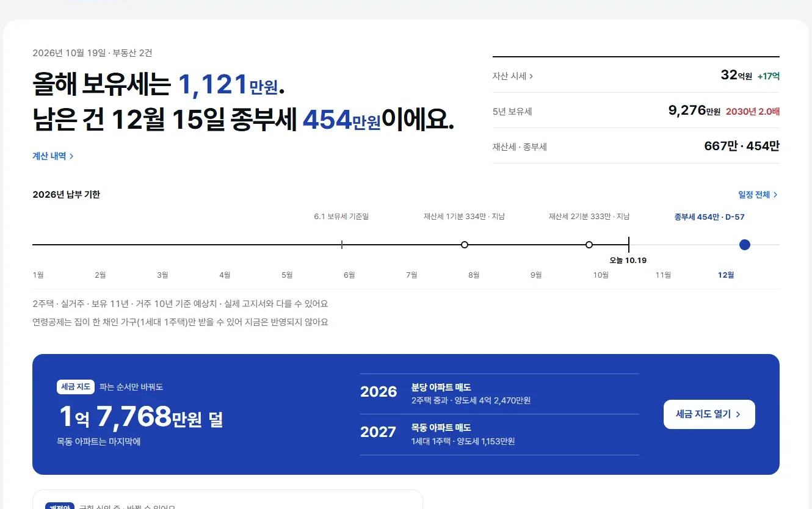Click the 2주택 · 실거주 assumptions note

[x=181, y=304]
